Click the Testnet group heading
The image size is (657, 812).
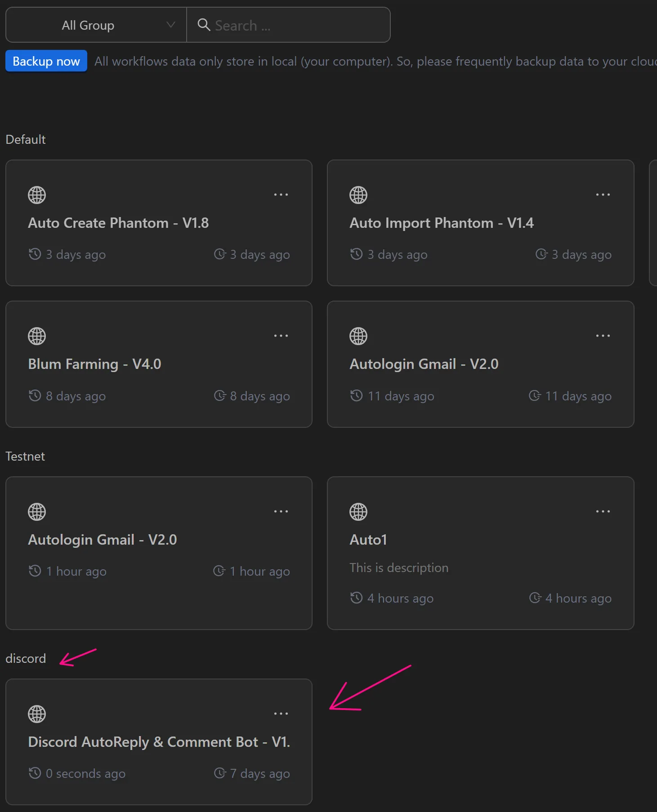pyautogui.click(x=26, y=456)
